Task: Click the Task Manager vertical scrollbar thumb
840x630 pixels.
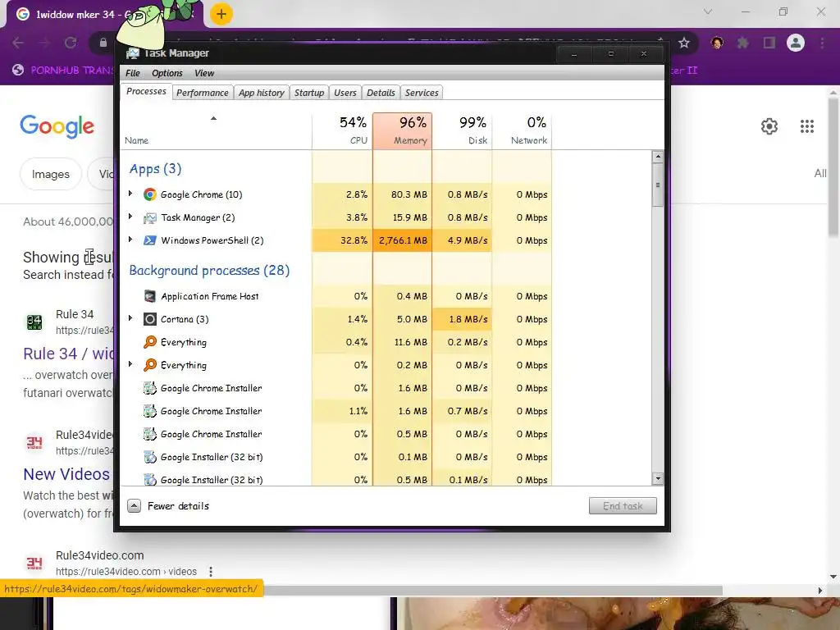Action: (x=658, y=185)
